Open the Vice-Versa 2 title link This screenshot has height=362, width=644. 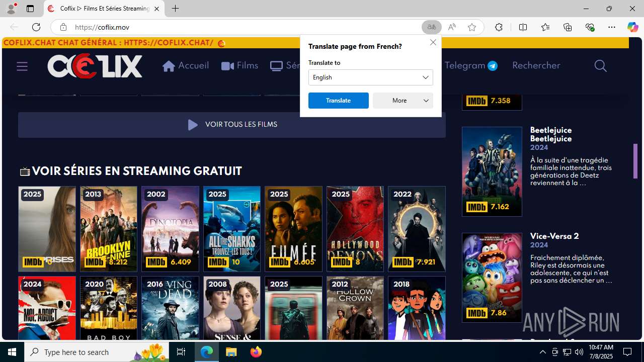coord(554,236)
